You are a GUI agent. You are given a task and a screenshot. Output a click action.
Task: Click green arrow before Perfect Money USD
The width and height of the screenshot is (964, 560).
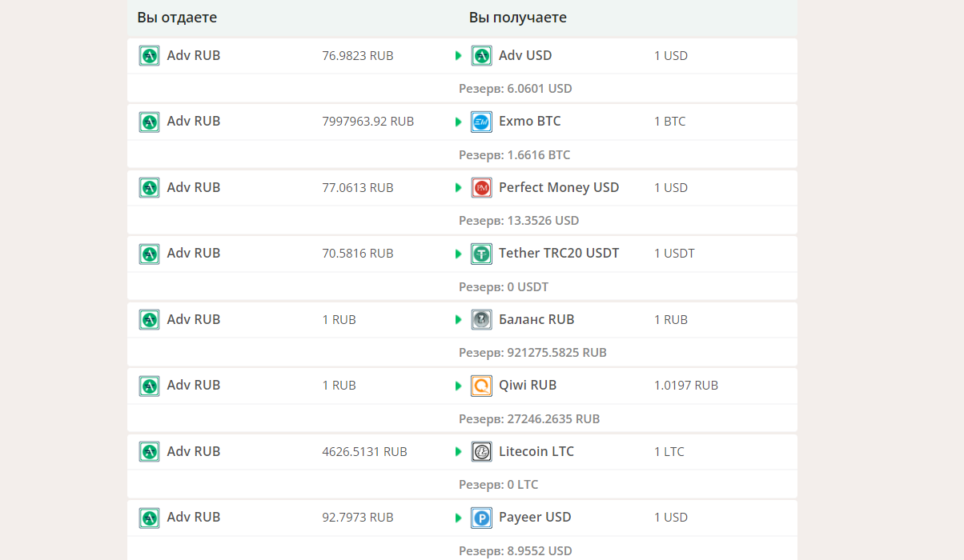point(459,188)
